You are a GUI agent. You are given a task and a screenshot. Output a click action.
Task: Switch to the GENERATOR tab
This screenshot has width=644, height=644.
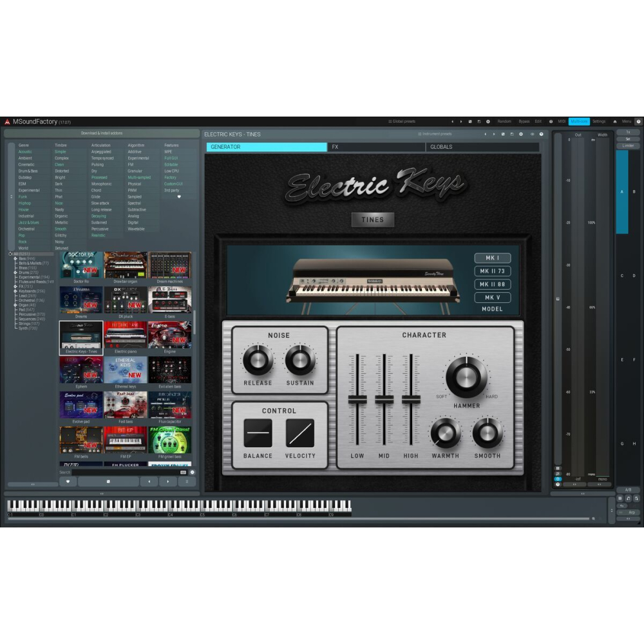point(267,147)
